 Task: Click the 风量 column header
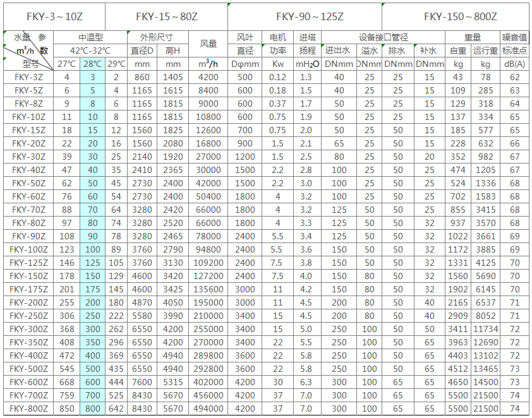208,44
